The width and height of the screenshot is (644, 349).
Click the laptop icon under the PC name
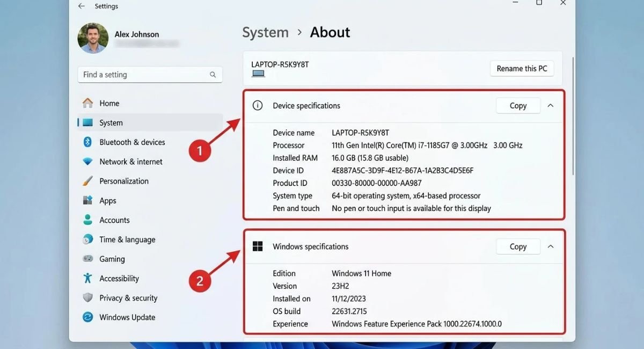click(258, 74)
